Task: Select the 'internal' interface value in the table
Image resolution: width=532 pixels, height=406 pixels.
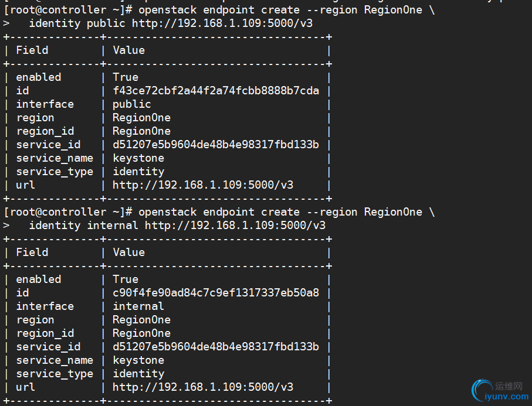Action: click(138, 306)
